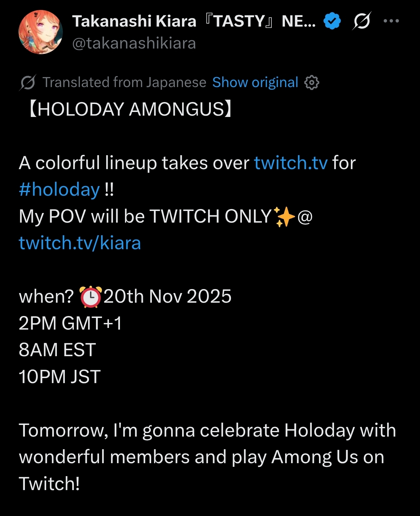Click the blue verified checkmark badge
This screenshot has width=420, height=516.
(332, 21)
